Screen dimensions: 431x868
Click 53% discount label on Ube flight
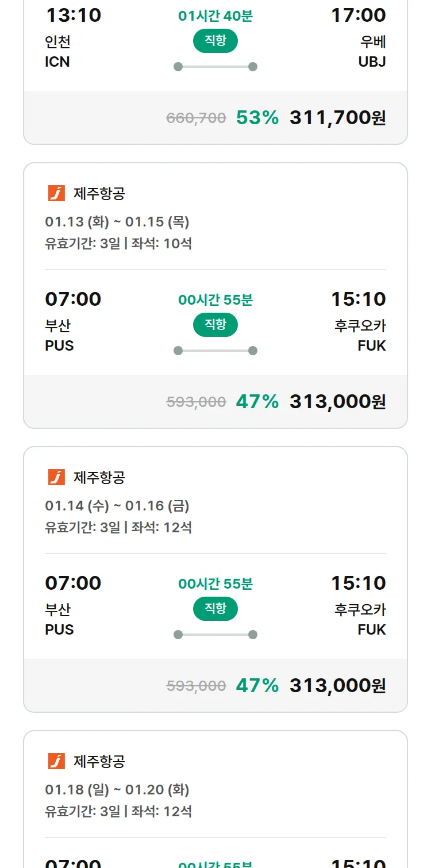click(x=257, y=118)
